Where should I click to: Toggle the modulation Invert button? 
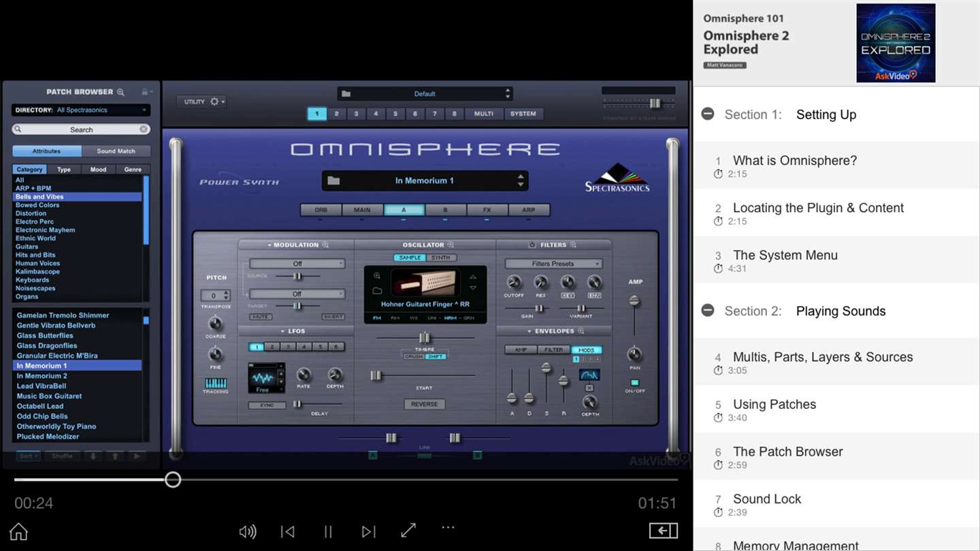(x=333, y=317)
